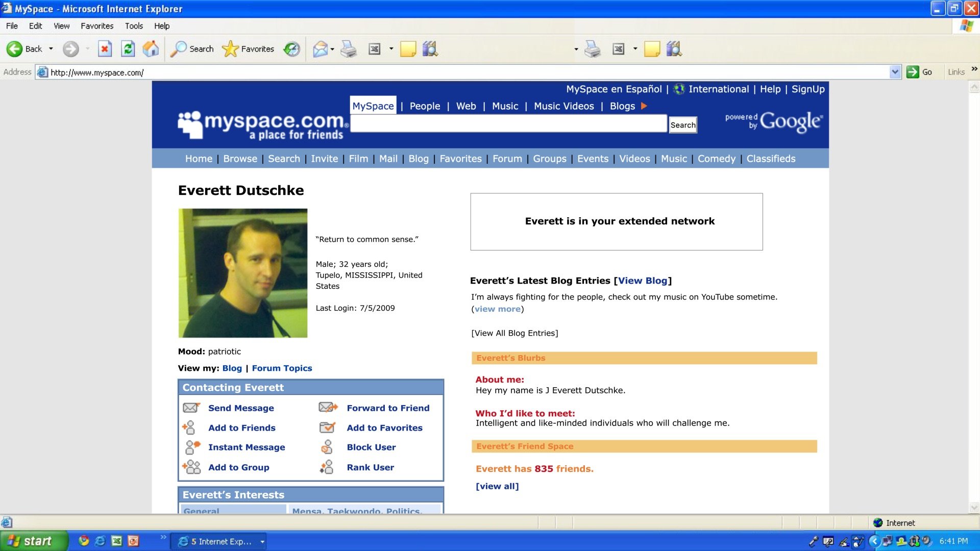This screenshot has width=980, height=551.
Task: Click the page icon in address bar
Action: click(x=43, y=72)
